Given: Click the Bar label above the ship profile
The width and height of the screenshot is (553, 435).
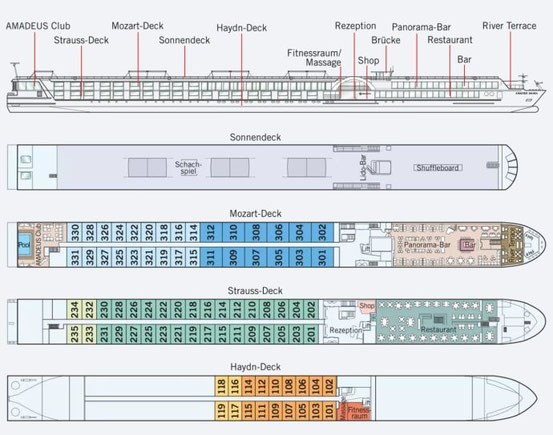Looking at the screenshot, I should coord(464,59).
